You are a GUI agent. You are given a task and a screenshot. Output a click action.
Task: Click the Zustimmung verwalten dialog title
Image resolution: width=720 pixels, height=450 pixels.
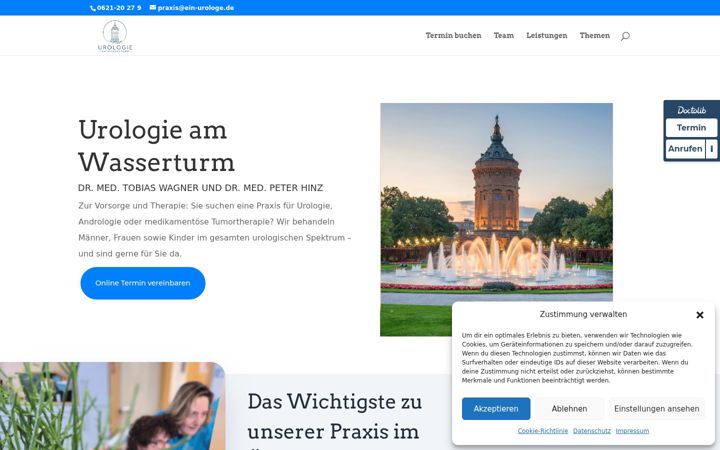[x=583, y=315]
